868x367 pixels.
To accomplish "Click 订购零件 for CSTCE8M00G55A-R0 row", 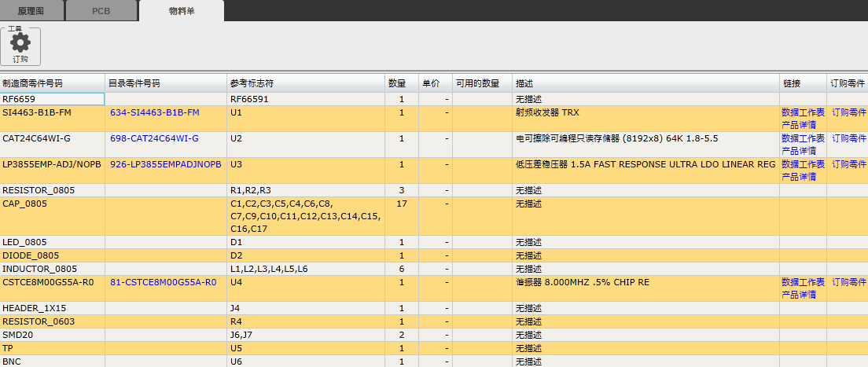I will [848, 282].
